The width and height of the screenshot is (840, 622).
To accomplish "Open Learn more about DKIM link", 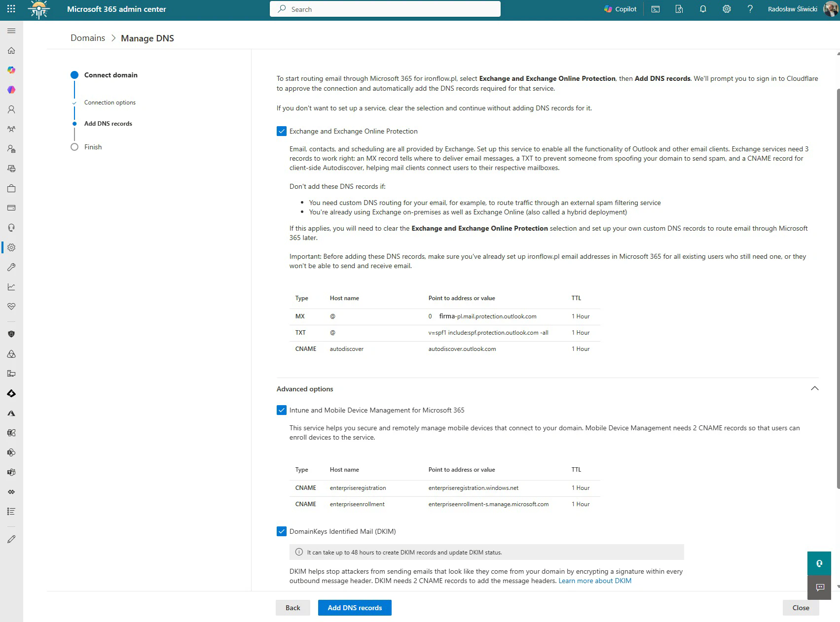I will (x=594, y=581).
